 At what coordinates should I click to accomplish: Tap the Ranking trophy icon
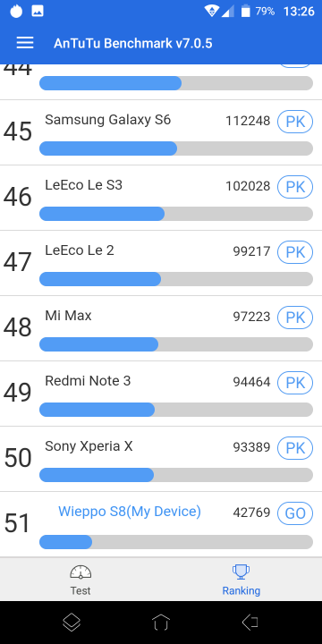(241, 572)
